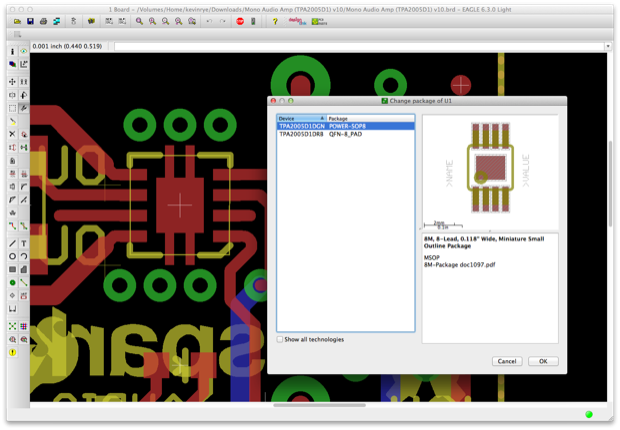Select the Hole tool
The height and width of the screenshot is (430, 620).
point(12,296)
